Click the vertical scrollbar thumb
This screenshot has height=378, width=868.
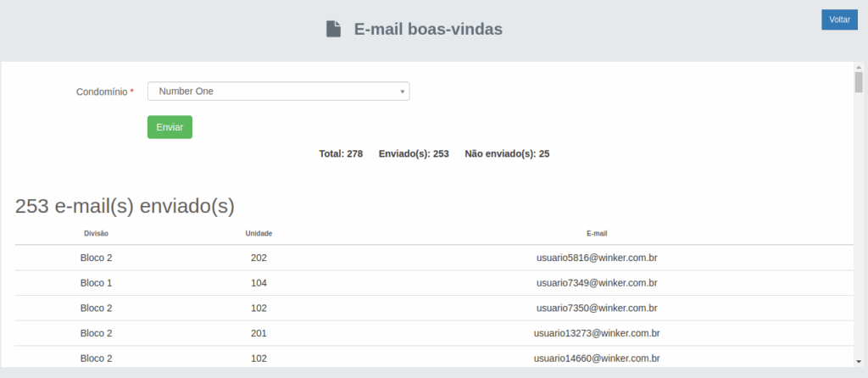tap(859, 82)
